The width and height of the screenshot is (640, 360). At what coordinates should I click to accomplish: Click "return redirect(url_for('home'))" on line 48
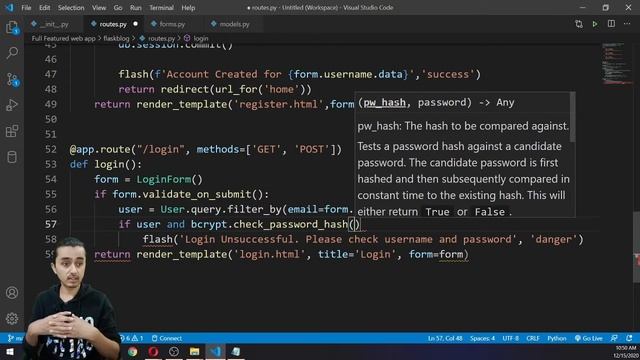pyautogui.click(x=215, y=89)
